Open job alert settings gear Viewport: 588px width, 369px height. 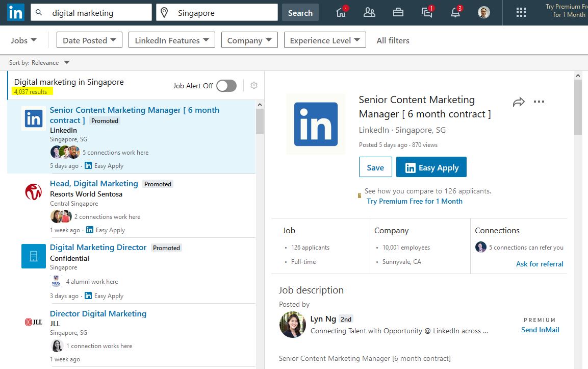click(254, 85)
